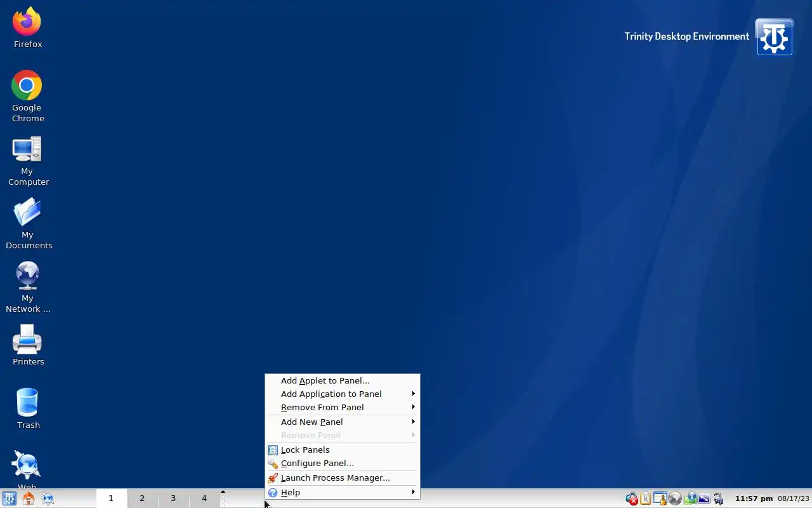Viewport: 812px width, 508px height.
Task: Select the Trash bin on desktop
Action: click(28, 408)
